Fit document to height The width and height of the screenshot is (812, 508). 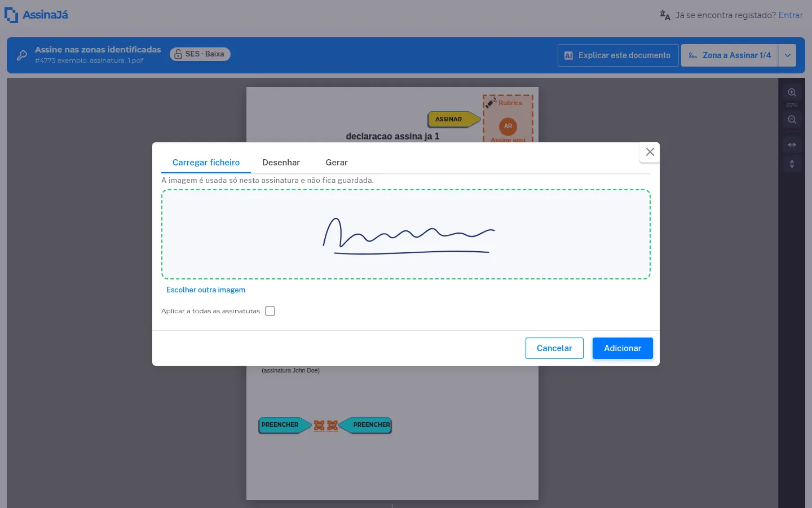click(792, 164)
